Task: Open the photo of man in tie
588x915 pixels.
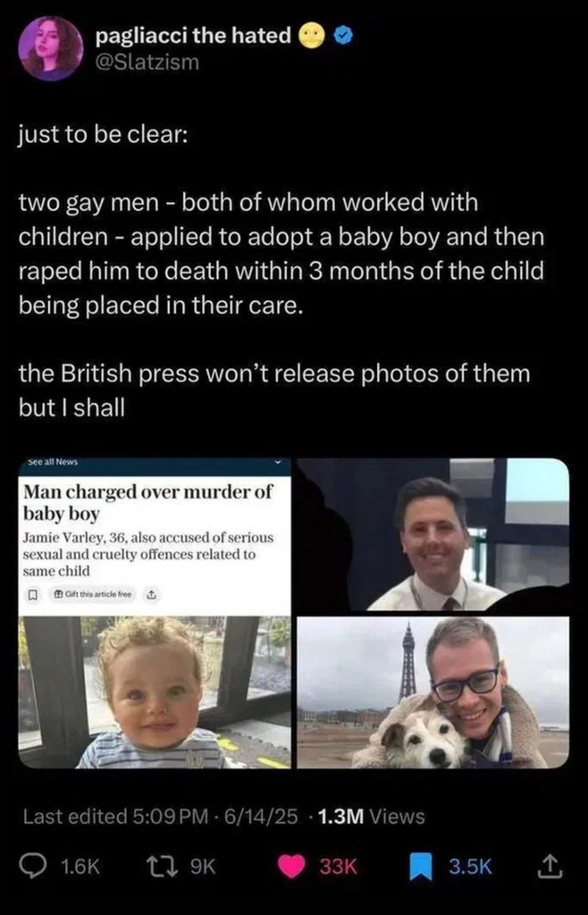Action: pos(433,534)
